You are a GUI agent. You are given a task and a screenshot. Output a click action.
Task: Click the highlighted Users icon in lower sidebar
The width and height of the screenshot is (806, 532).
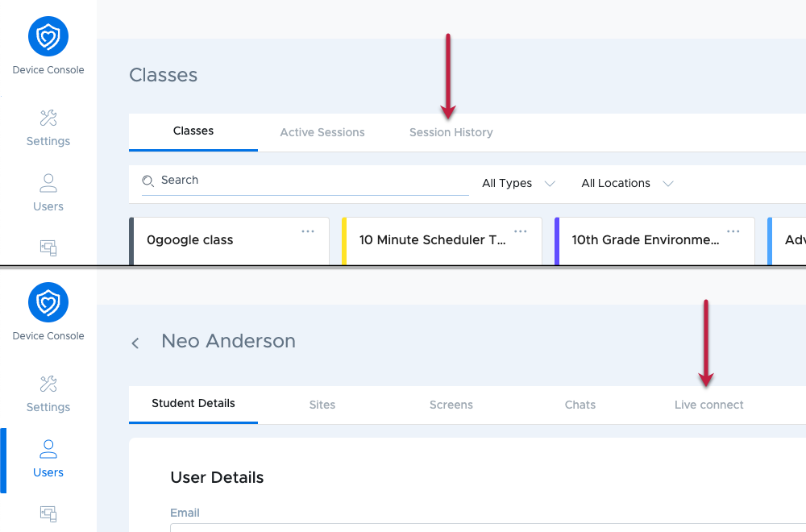coord(48,449)
